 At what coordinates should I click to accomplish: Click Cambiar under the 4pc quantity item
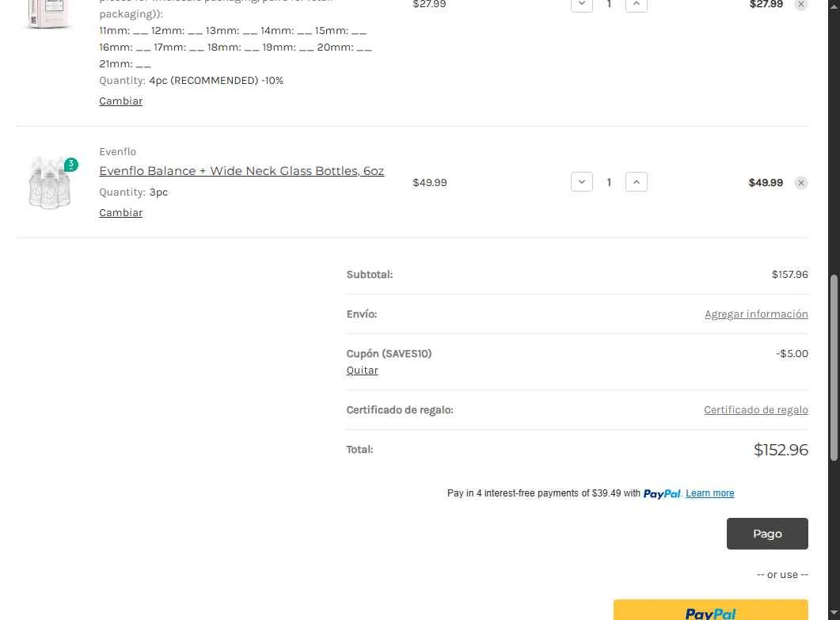pyautogui.click(x=121, y=101)
